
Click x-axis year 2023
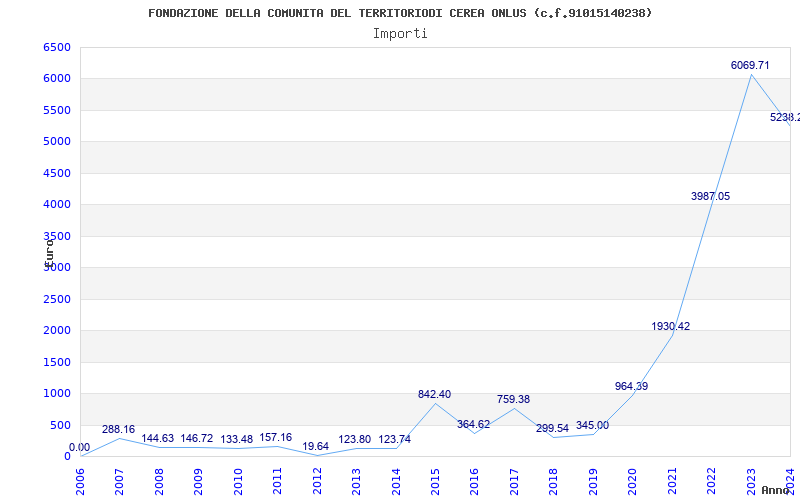point(751,482)
